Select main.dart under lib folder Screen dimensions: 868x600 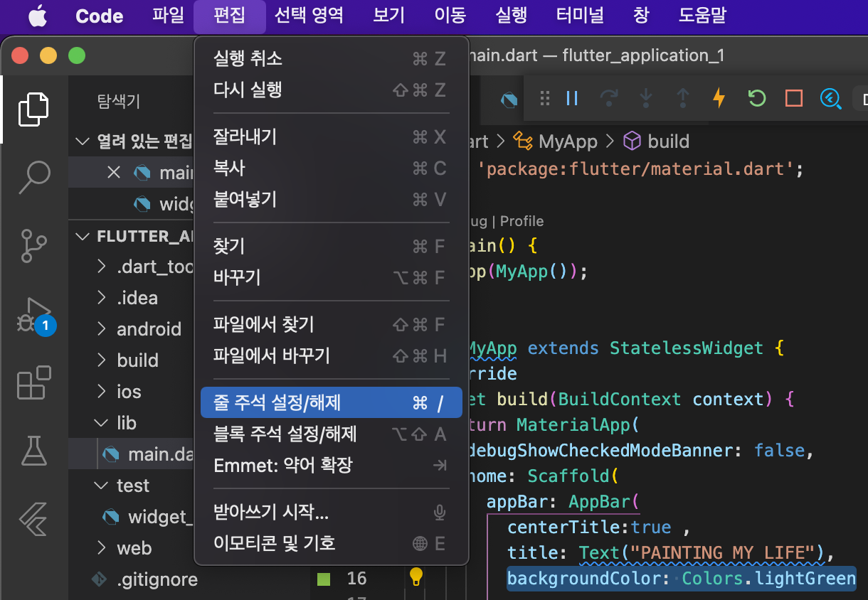[x=132, y=454]
